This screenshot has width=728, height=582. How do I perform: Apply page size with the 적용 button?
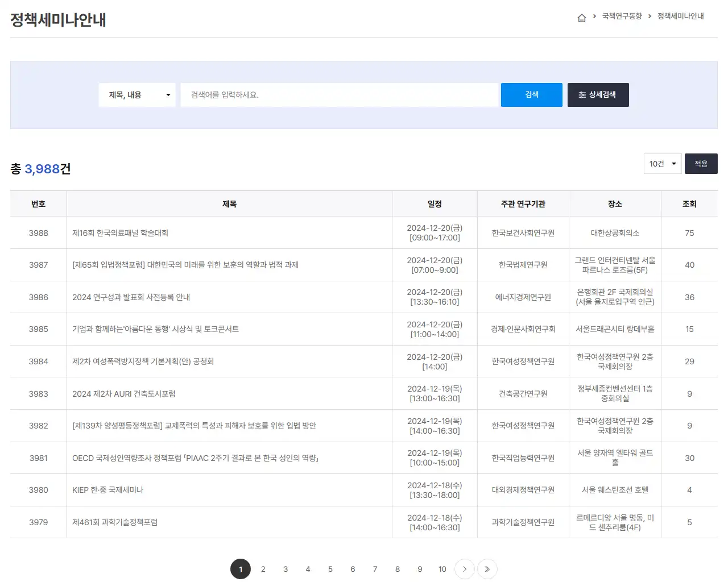tap(701, 164)
